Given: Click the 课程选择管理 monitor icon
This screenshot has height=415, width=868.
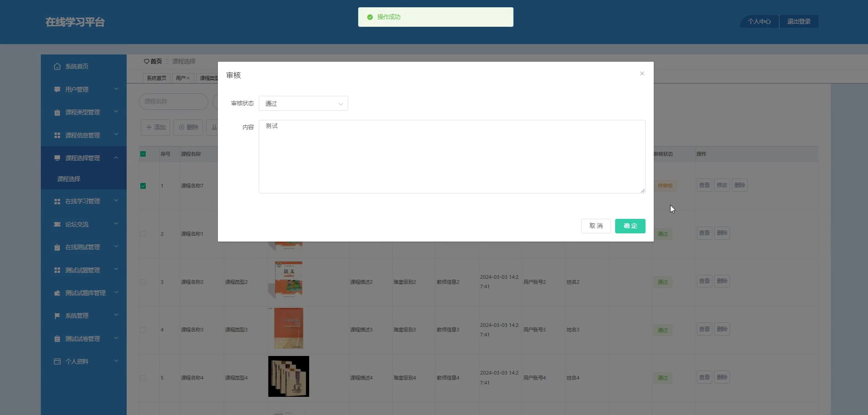Looking at the screenshot, I should point(57,158).
